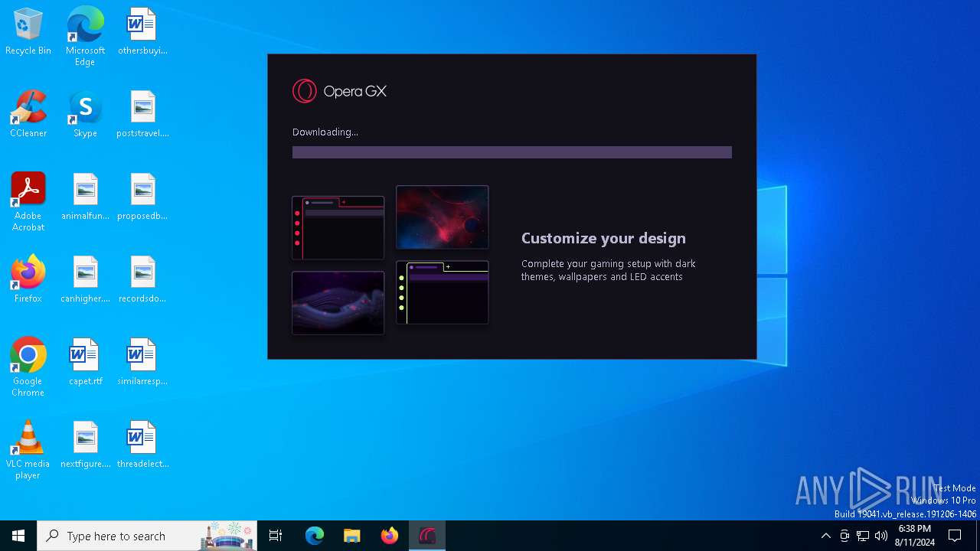Click the Opera GX logo in installer
The image size is (980, 551).
339,91
